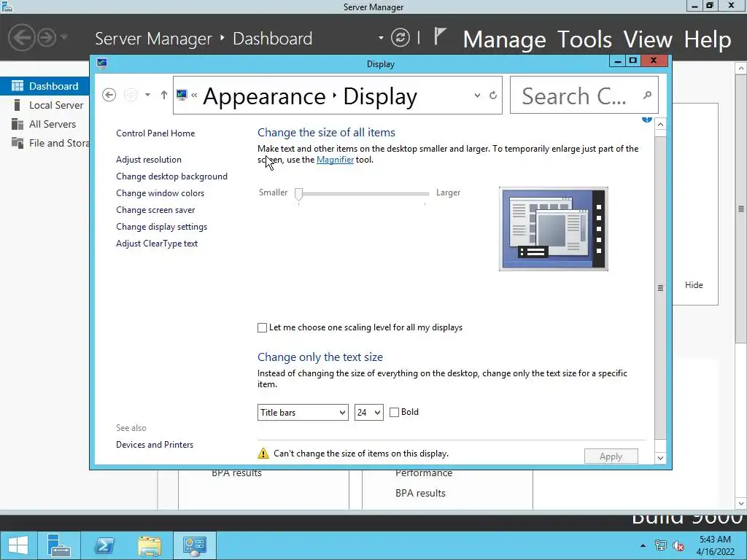Click the Apply button
The width and height of the screenshot is (747, 560).
611,456
